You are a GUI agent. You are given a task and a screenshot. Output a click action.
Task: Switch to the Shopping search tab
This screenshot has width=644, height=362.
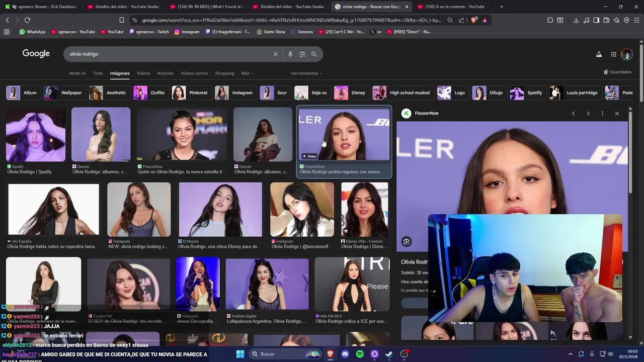click(224, 73)
